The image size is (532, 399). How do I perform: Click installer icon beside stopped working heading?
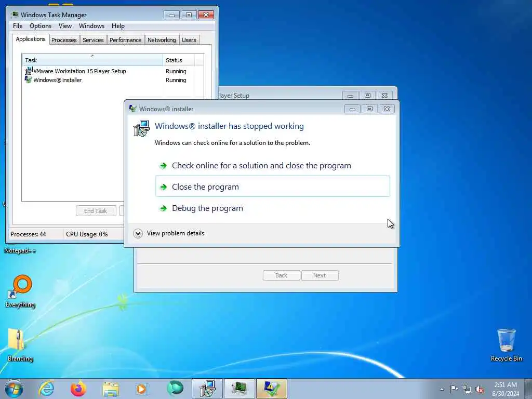[141, 128]
